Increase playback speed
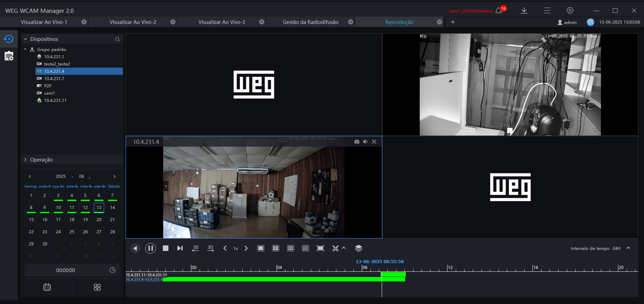 [x=246, y=248]
